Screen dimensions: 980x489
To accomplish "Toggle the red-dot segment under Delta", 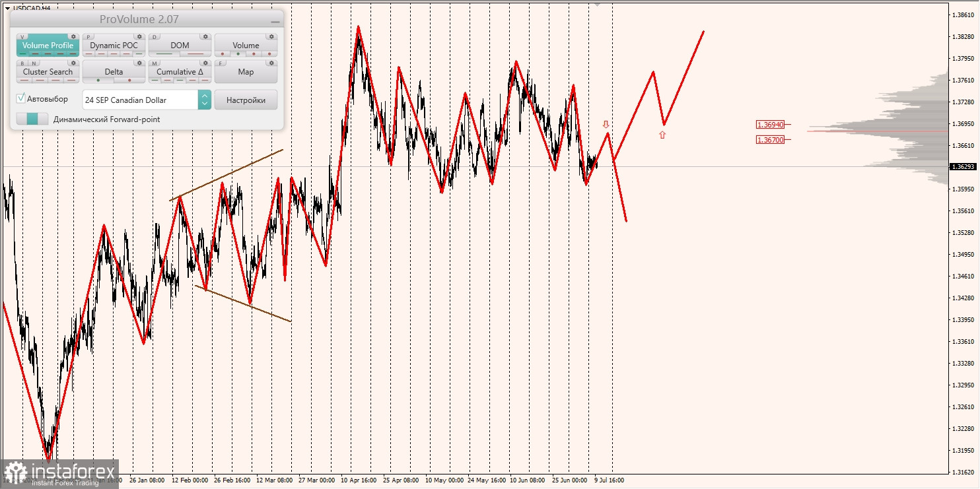I will tap(129, 80).
